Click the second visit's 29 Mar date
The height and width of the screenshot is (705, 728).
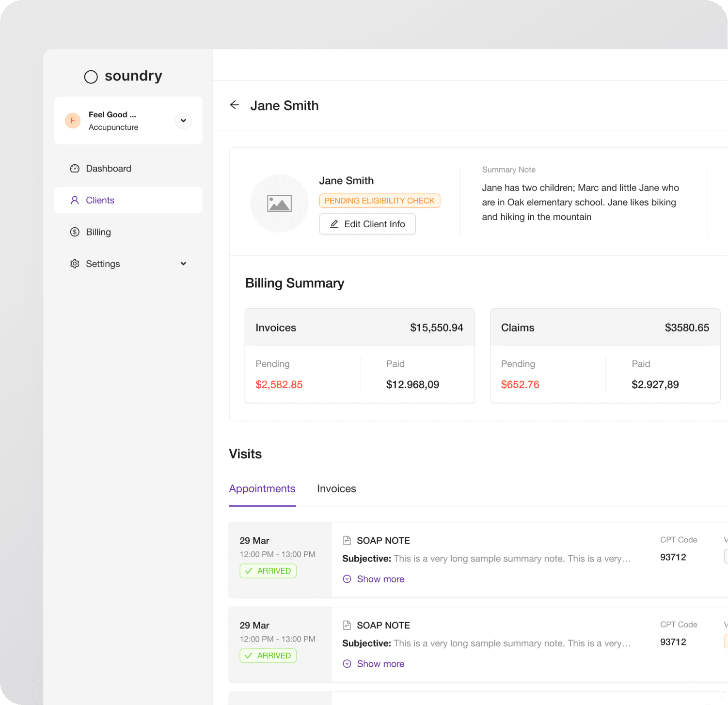tap(254, 626)
